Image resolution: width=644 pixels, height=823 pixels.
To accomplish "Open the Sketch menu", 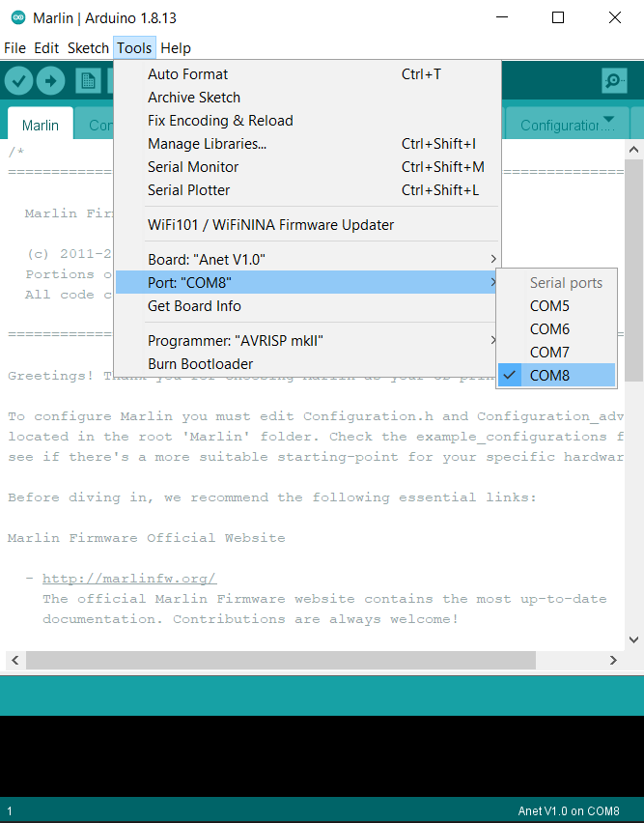I will pos(88,48).
